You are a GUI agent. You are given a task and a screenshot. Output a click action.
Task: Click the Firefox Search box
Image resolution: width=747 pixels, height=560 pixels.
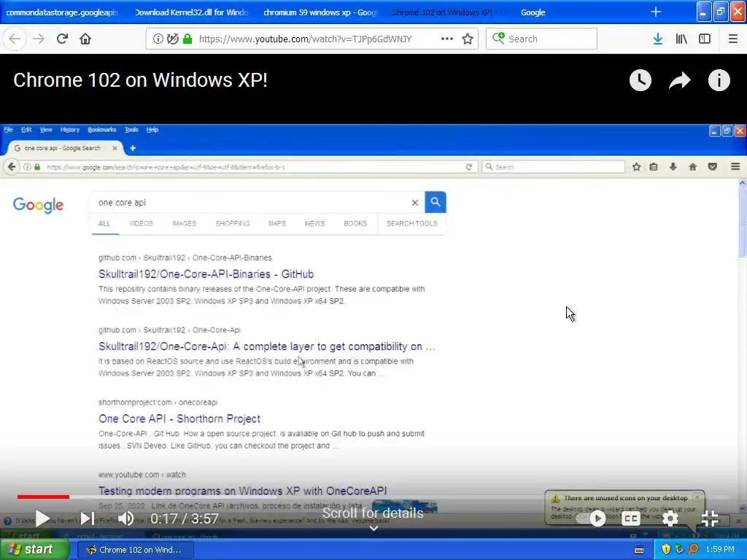[x=542, y=39]
